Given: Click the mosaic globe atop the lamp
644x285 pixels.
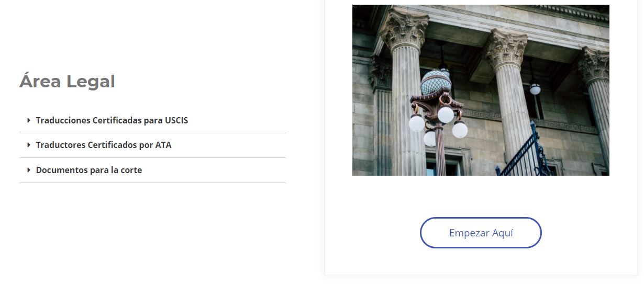Looking at the screenshot, I should (x=436, y=82).
